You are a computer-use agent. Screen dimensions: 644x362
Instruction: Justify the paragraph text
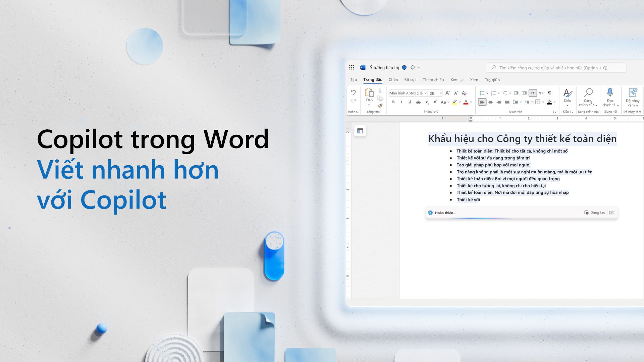pyautogui.click(x=507, y=102)
